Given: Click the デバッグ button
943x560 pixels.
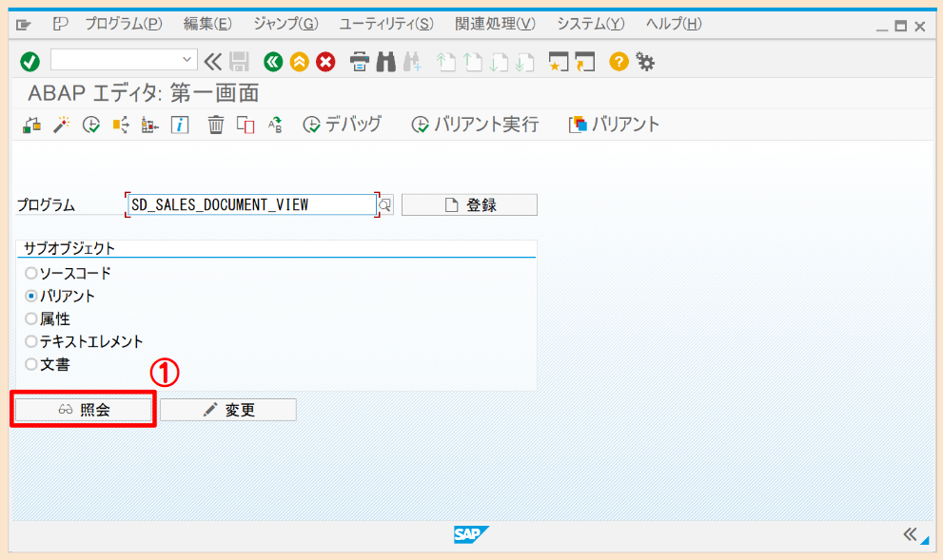Looking at the screenshot, I should (342, 125).
